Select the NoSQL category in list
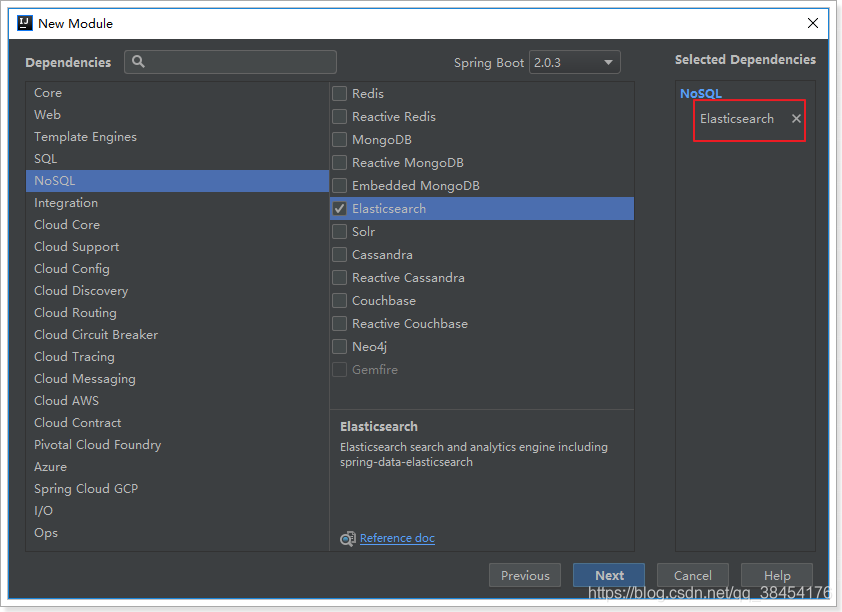The width and height of the screenshot is (842, 612). [177, 181]
